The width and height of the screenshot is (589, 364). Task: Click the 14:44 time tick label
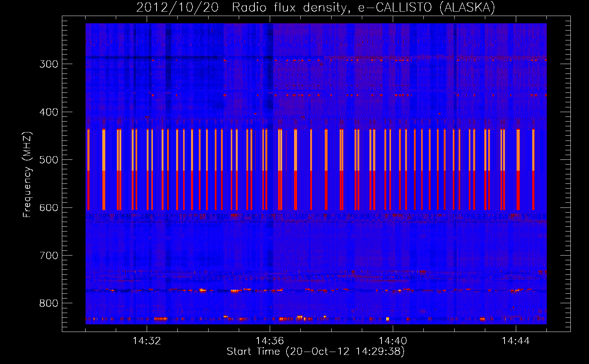pyautogui.click(x=516, y=341)
